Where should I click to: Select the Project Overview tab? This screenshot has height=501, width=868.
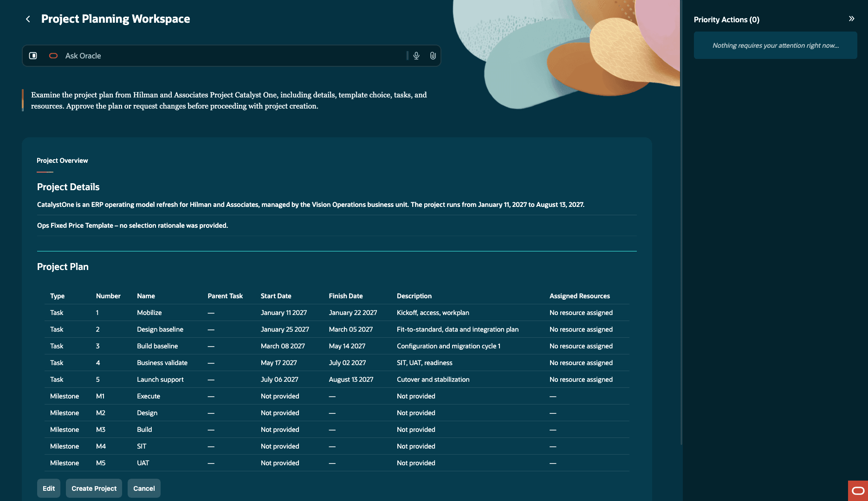(x=62, y=161)
